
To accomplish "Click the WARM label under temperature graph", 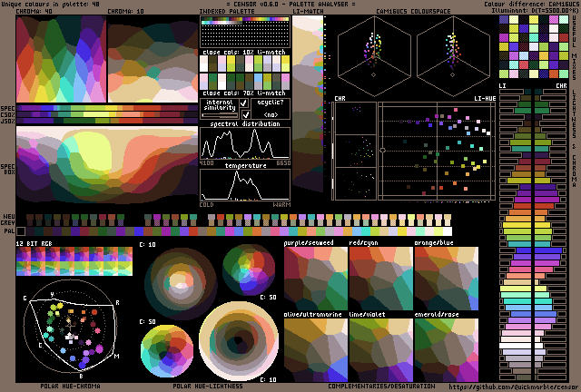I will pyautogui.click(x=282, y=204).
